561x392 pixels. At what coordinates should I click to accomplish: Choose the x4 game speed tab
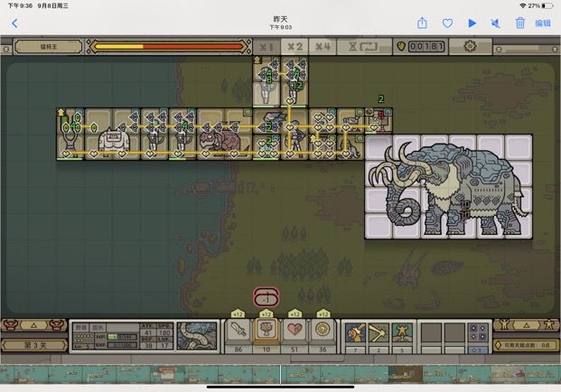pyautogui.click(x=323, y=46)
